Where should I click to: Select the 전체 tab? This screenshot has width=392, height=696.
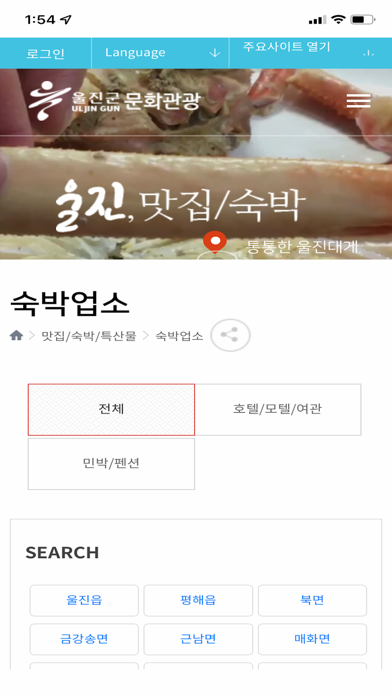click(x=111, y=409)
